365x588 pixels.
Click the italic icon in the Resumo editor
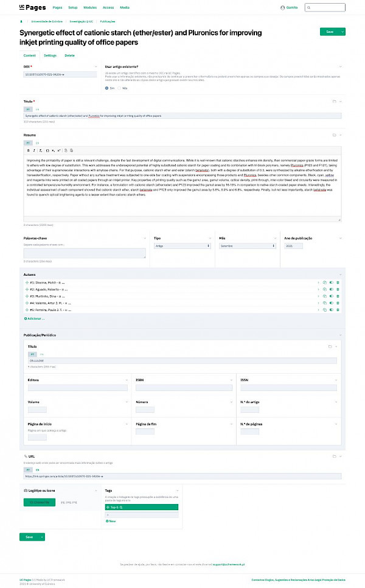34,150
